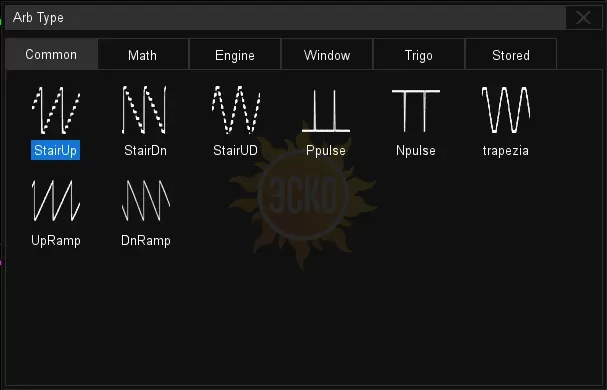Click the Npulse text label

click(416, 150)
